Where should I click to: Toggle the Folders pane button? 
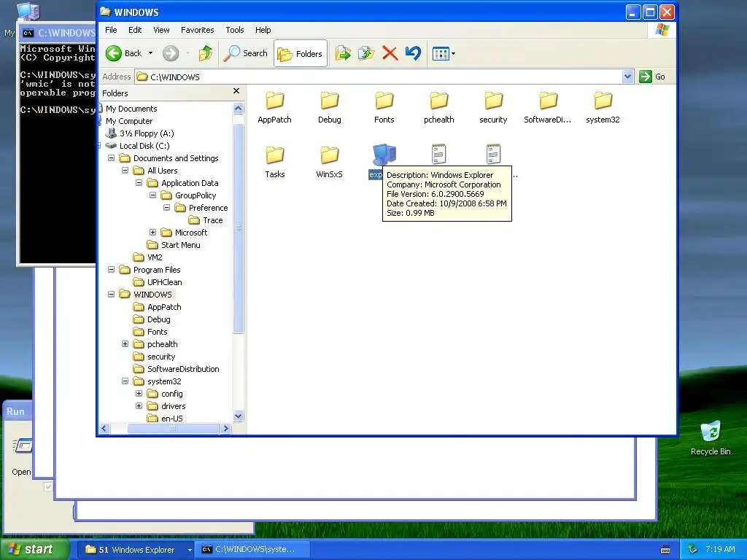[x=300, y=53]
